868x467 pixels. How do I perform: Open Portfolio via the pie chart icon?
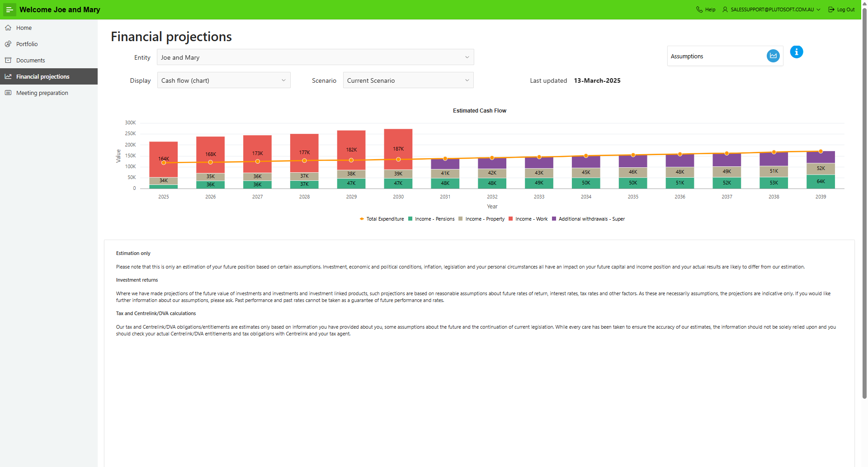(x=8, y=44)
